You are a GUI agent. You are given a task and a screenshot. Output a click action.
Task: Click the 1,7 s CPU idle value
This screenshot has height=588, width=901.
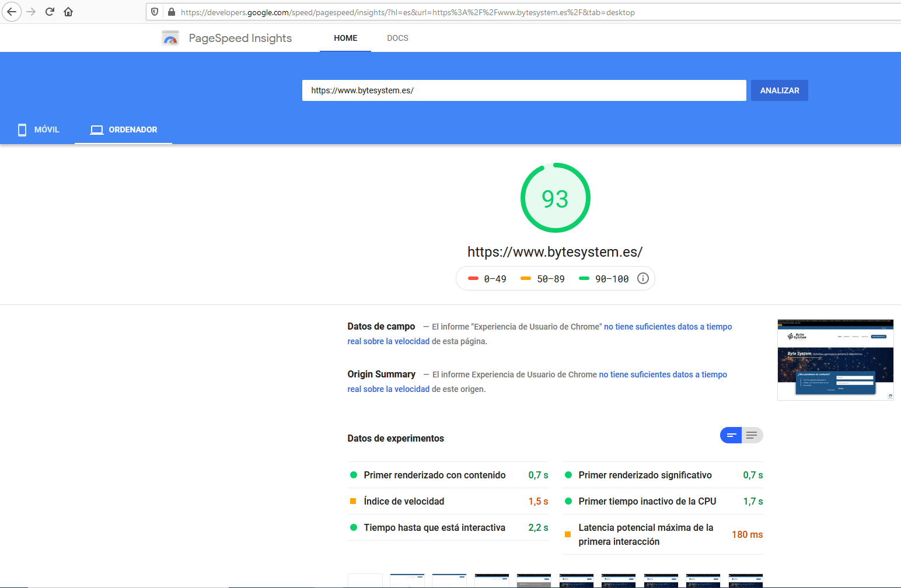click(x=753, y=501)
